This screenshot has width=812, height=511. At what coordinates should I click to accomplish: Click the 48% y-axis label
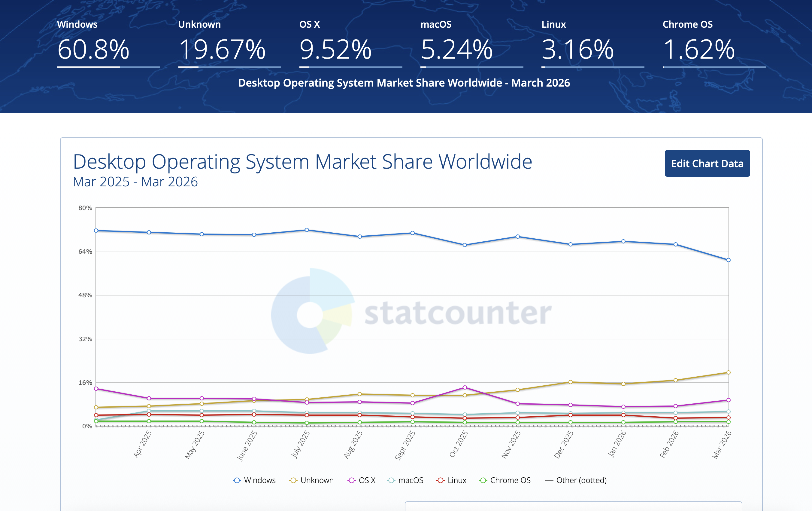click(85, 295)
